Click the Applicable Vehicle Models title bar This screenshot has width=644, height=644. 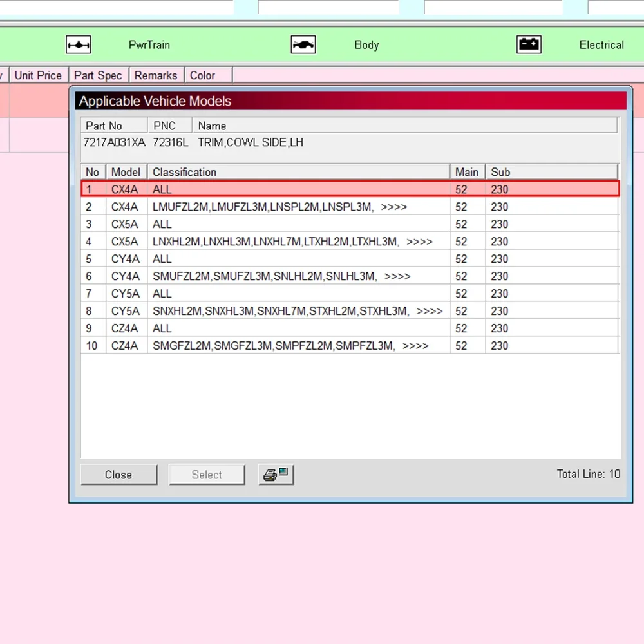coord(351,101)
